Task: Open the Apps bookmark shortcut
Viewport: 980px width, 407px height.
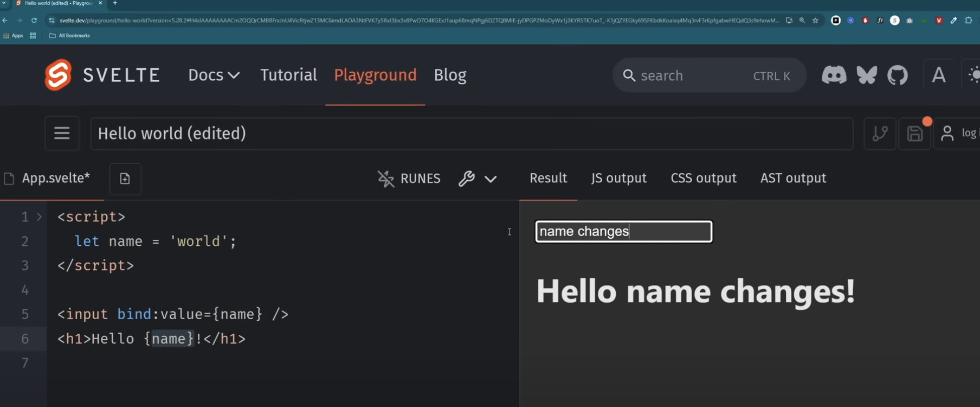Action: (14, 36)
